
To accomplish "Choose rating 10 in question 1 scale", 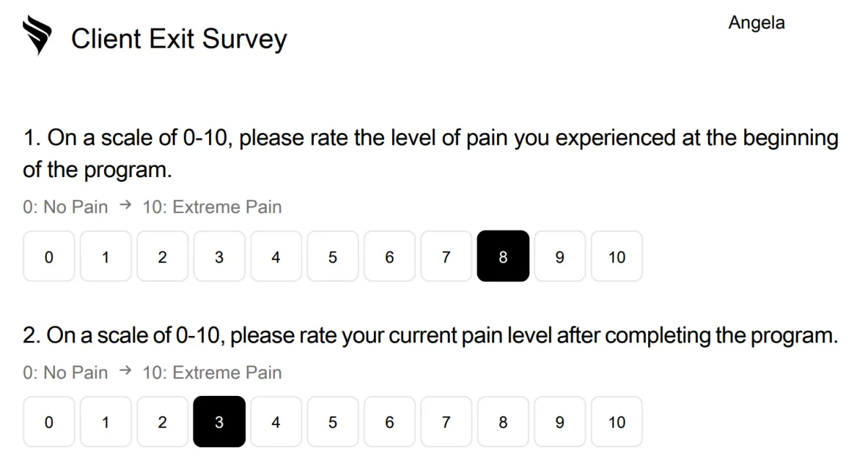I will point(617,257).
